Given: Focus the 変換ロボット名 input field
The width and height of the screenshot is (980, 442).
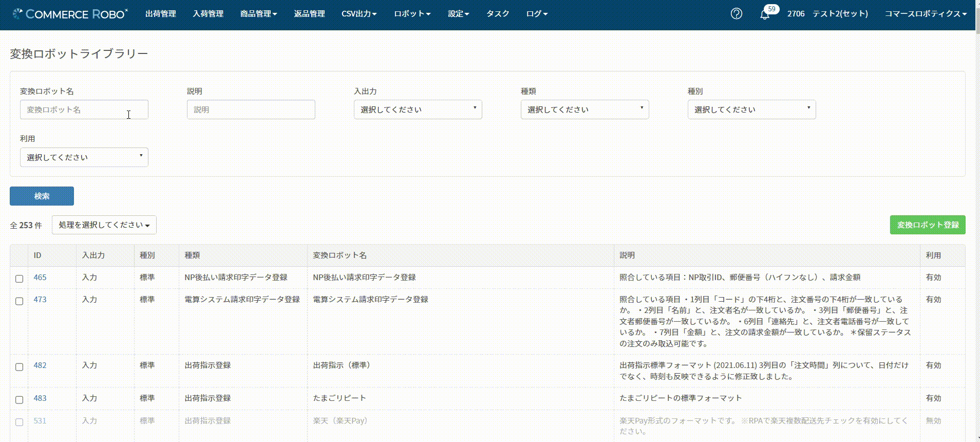Looking at the screenshot, I should (x=84, y=109).
